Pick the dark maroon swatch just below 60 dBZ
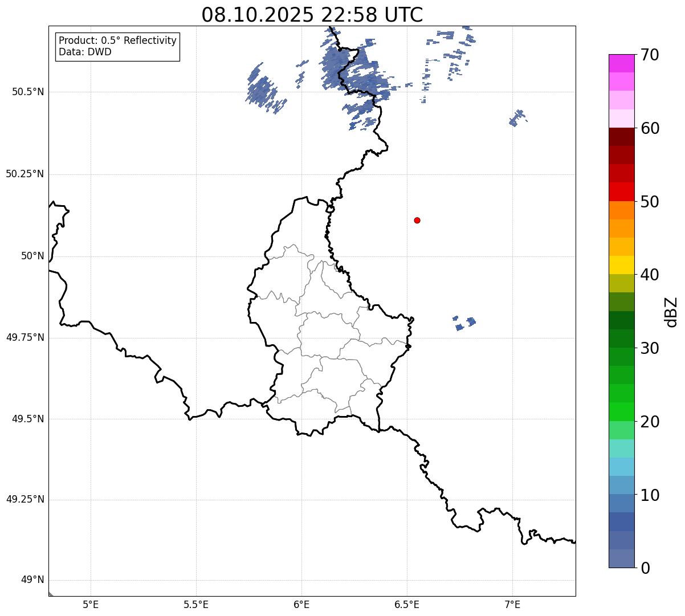Viewport: 685px width, 616px height. (622, 137)
